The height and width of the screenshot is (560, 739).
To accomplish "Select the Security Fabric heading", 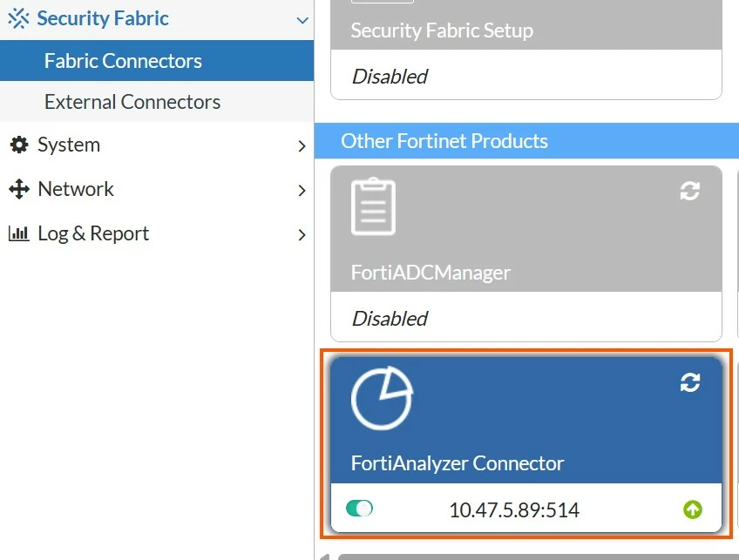I will point(103,18).
